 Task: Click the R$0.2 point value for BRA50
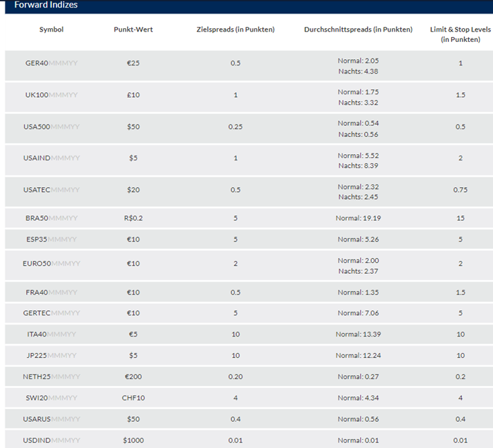(x=134, y=218)
